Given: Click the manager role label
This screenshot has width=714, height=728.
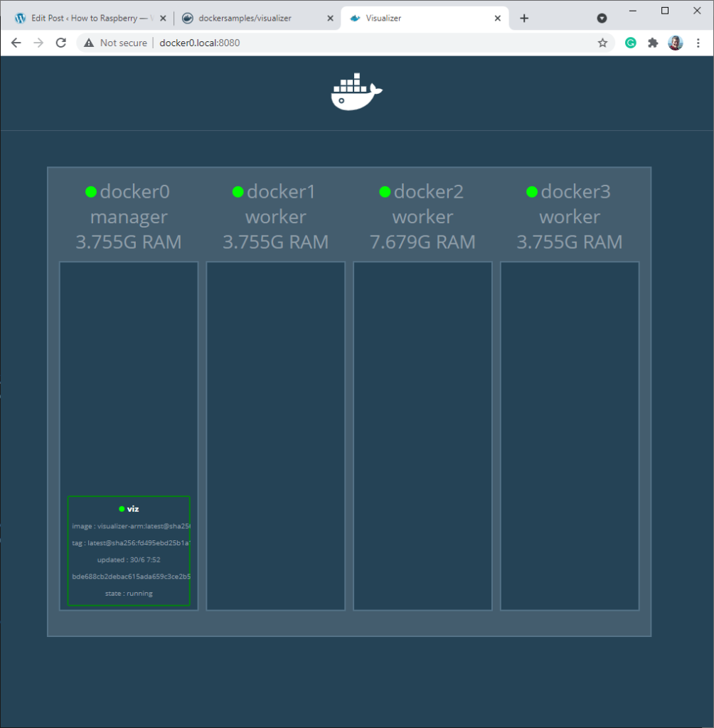Looking at the screenshot, I should point(129,218).
